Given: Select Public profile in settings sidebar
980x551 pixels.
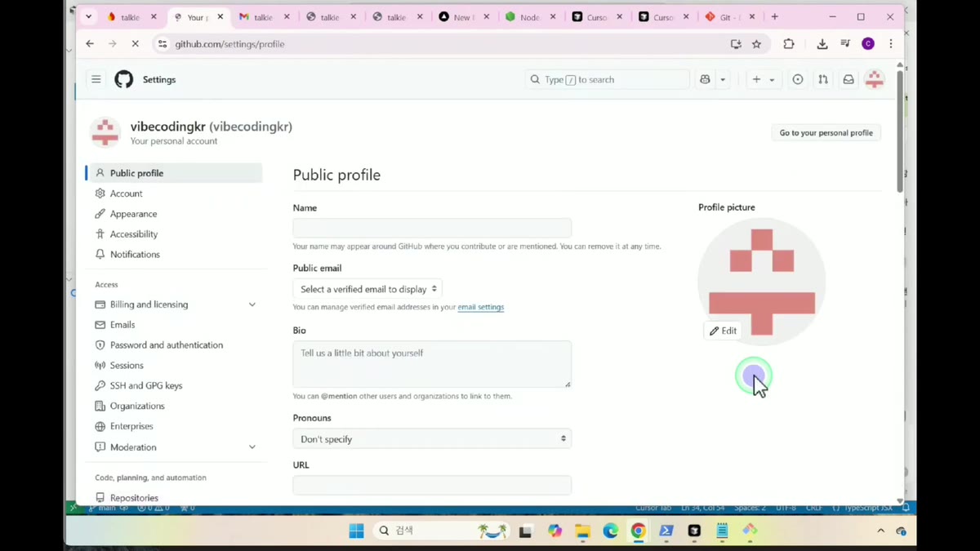Looking at the screenshot, I should pos(175,173).
